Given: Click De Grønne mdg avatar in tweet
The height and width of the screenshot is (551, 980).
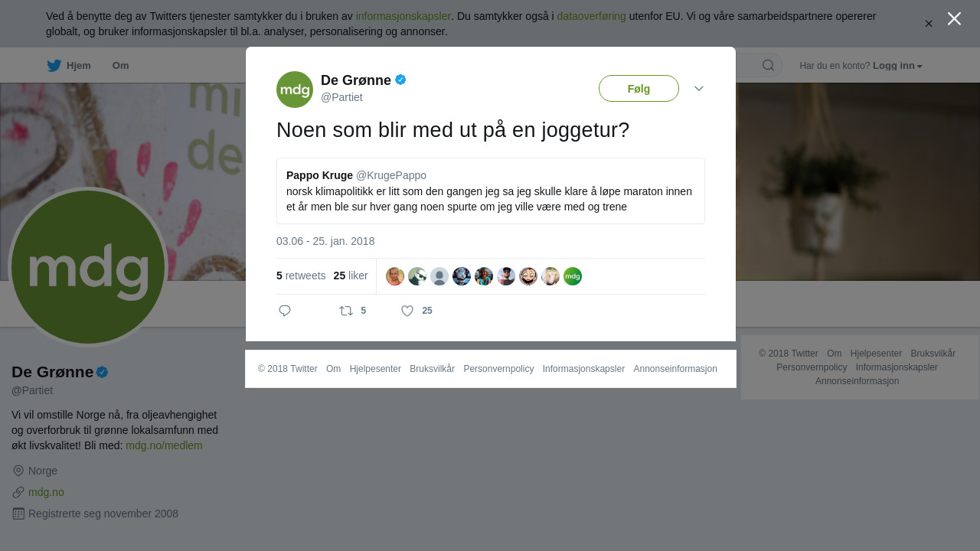Looking at the screenshot, I should 295,90.
